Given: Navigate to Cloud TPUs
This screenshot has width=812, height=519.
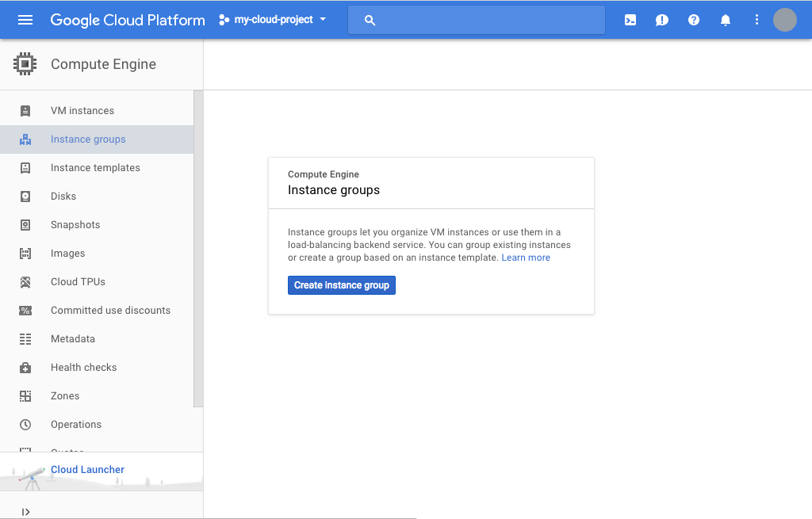Looking at the screenshot, I should tap(78, 281).
